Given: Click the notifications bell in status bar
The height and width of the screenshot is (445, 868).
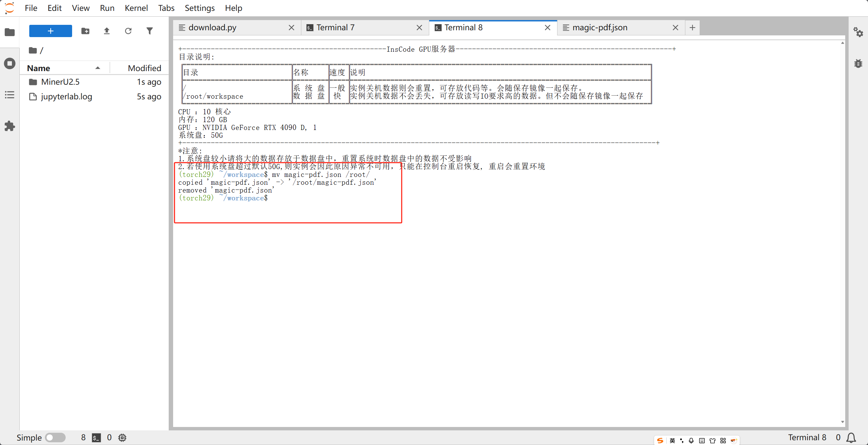Looking at the screenshot, I should tap(851, 438).
